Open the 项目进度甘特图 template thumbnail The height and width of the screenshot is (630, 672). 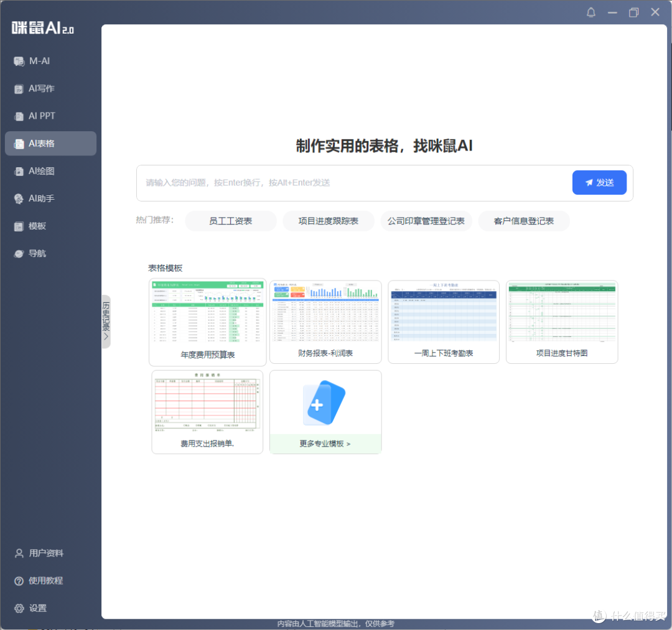click(x=562, y=322)
